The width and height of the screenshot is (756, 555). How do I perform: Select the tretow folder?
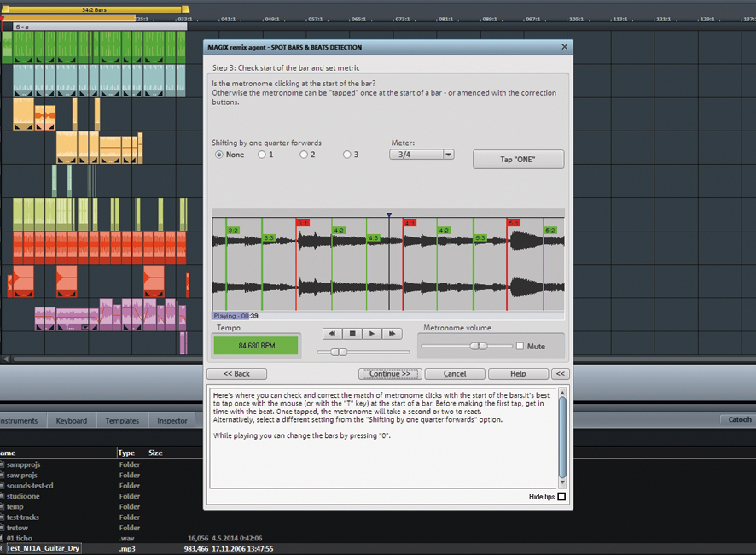point(17,528)
